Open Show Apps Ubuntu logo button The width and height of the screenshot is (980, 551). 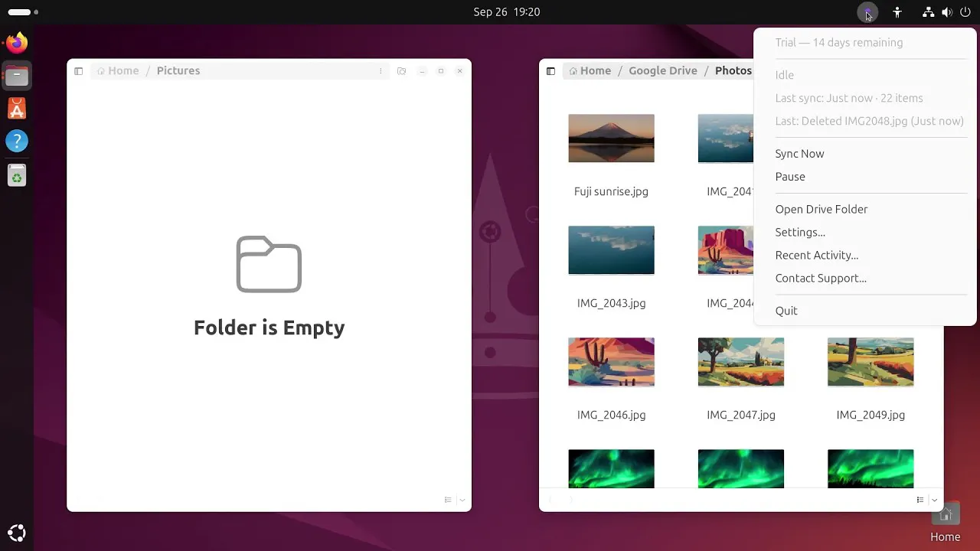(x=17, y=533)
